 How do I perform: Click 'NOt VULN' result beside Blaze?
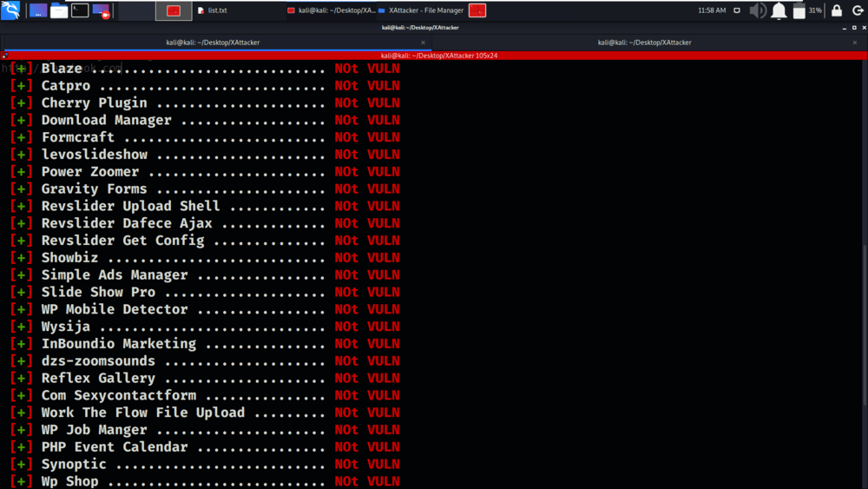point(367,69)
